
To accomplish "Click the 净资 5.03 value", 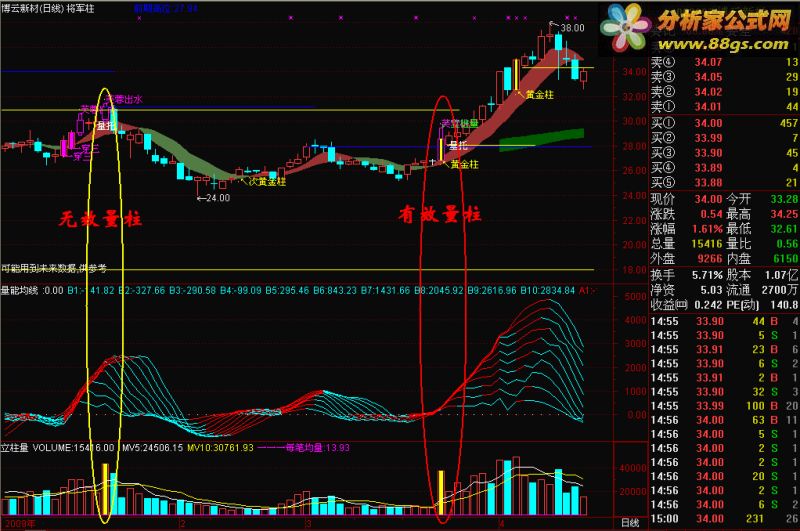I will point(711,290).
